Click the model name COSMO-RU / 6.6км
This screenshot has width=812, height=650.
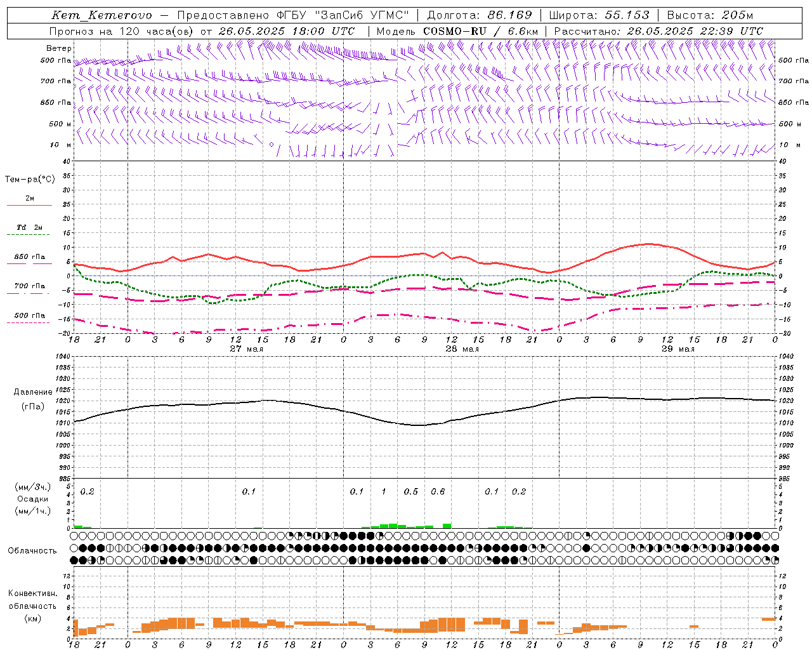click(481, 31)
